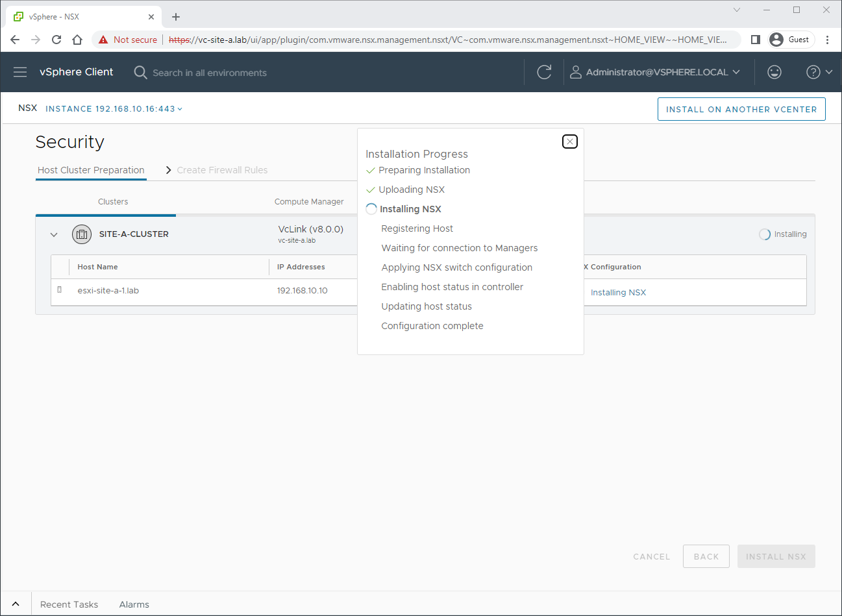
Task: Click the search magnifier icon
Action: click(140, 72)
